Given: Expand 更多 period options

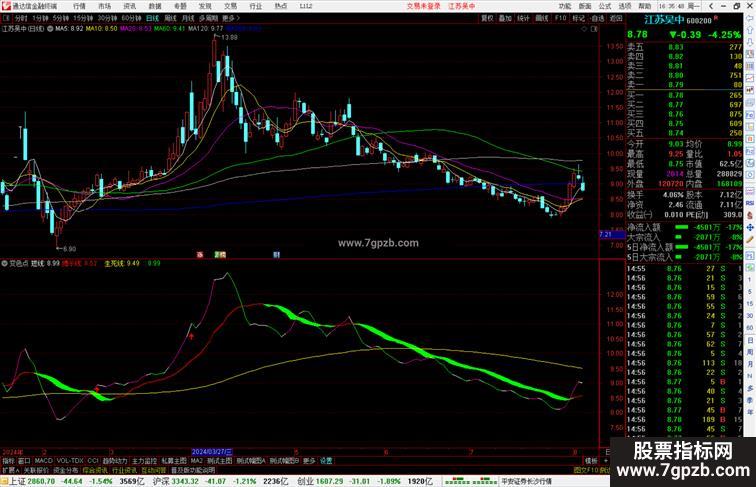Looking at the screenshot, I should [231, 18].
